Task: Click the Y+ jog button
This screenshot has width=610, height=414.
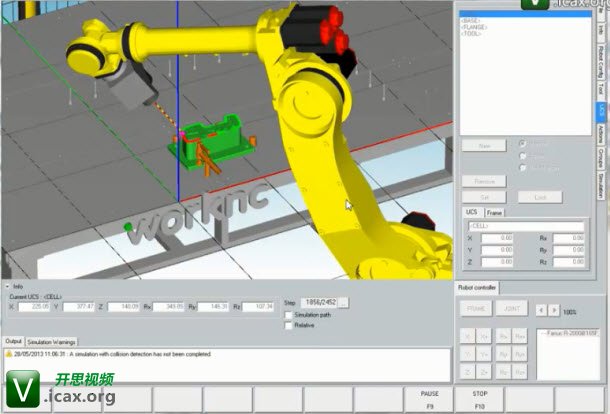Action: point(484,354)
